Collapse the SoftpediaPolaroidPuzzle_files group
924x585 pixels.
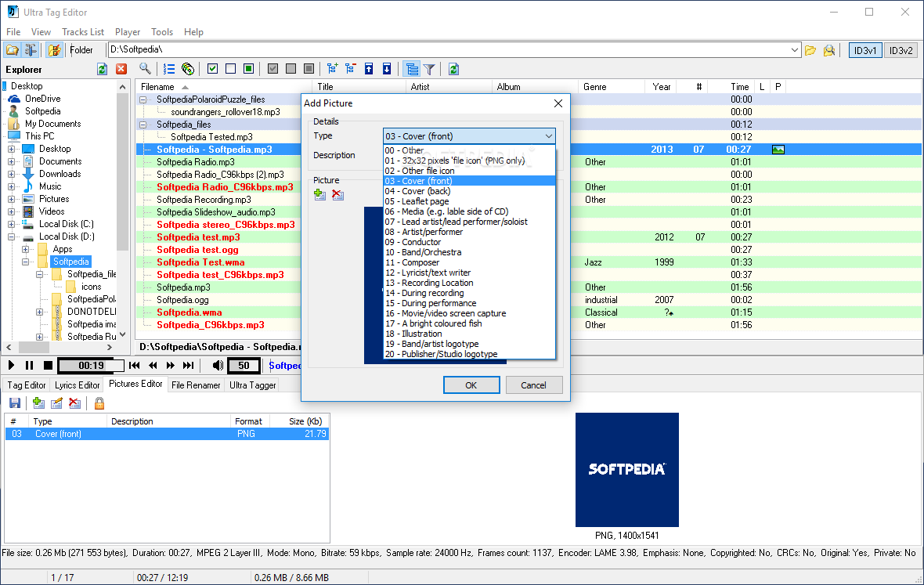[143, 99]
